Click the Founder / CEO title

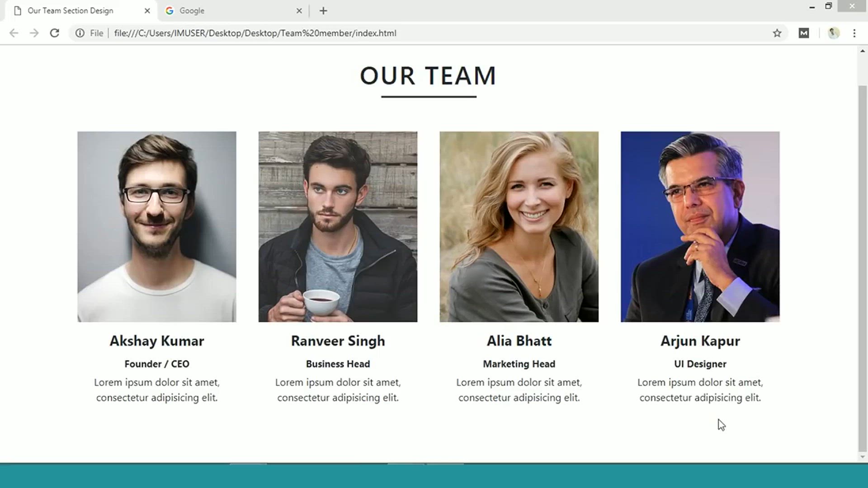pos(157,364)
